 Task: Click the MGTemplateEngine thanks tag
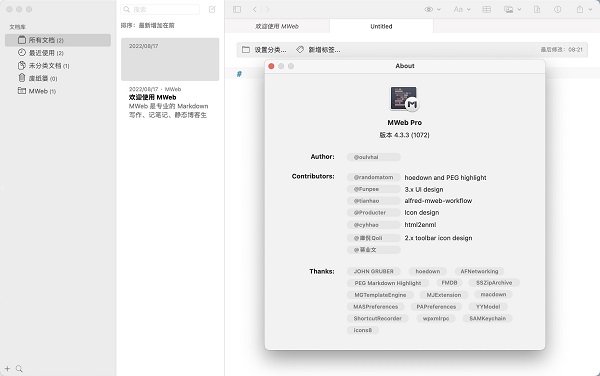pos(380,295)
